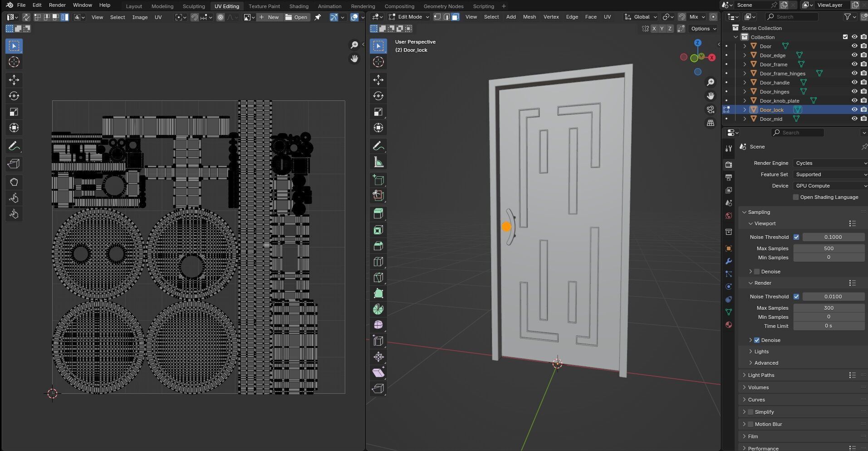Open the Feature Set dropdown
This screenshot has height=451, width=868.
click(830, 174)
